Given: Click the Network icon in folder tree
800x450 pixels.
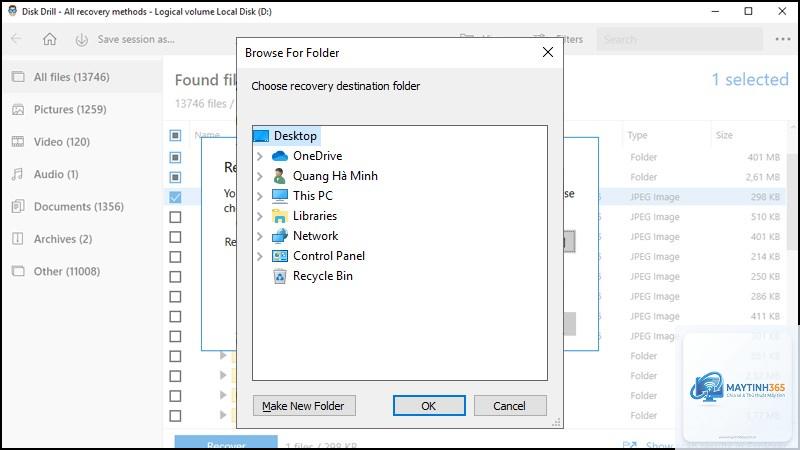Looking at the screenshot, I should (280, 236).
